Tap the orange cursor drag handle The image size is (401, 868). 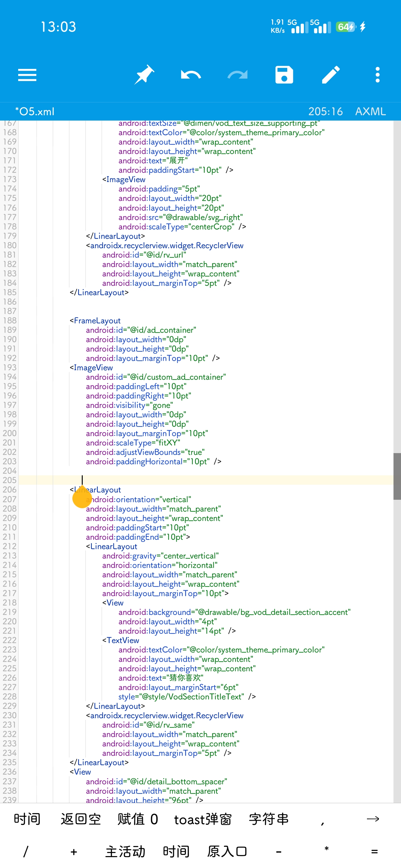coord(82,497)
